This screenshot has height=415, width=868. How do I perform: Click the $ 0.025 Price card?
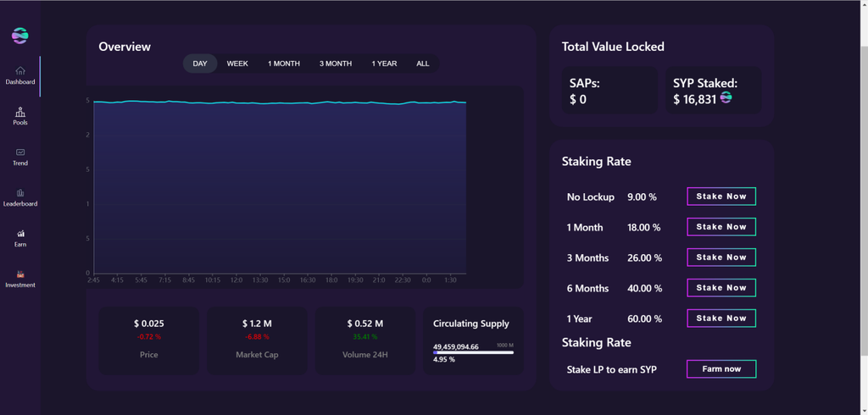click(x=149, y=340)
